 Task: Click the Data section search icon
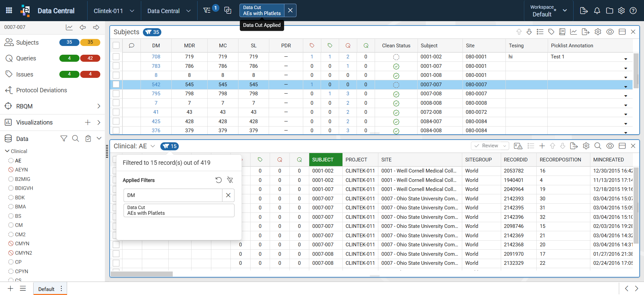click(x=75, y=139)
